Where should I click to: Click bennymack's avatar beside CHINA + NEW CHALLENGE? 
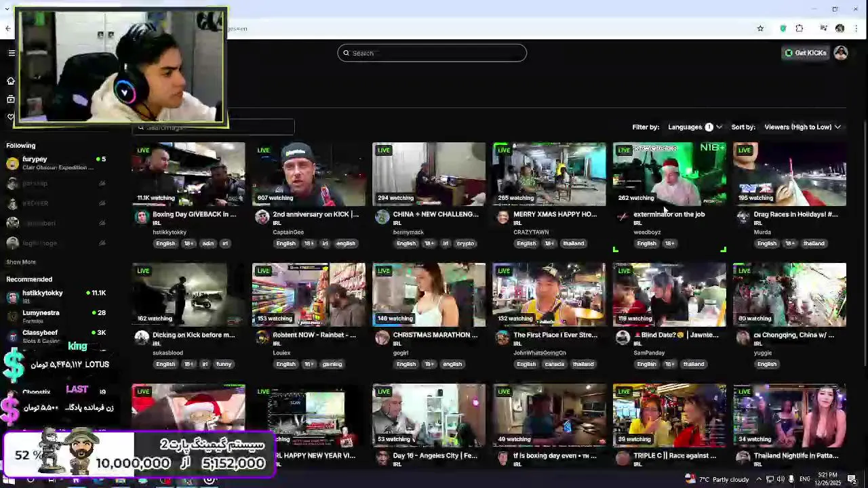[382, 217]
